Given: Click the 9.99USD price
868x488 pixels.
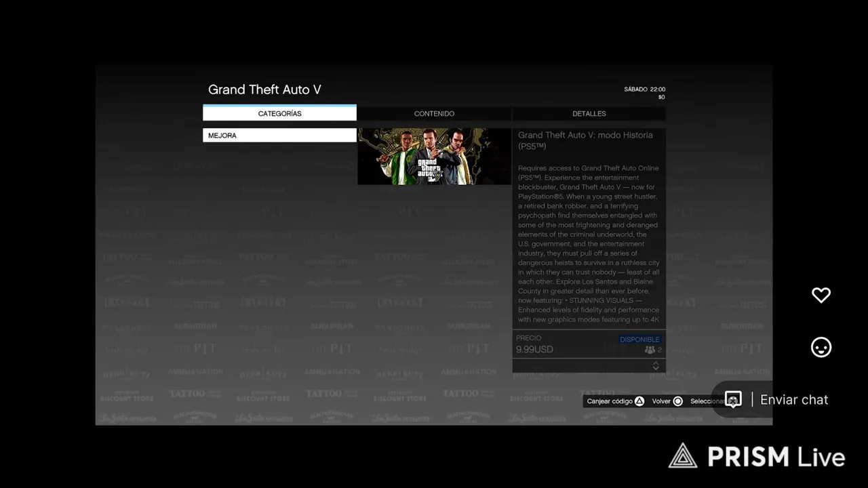Looking at the screenshot, I should pos(534,350).
